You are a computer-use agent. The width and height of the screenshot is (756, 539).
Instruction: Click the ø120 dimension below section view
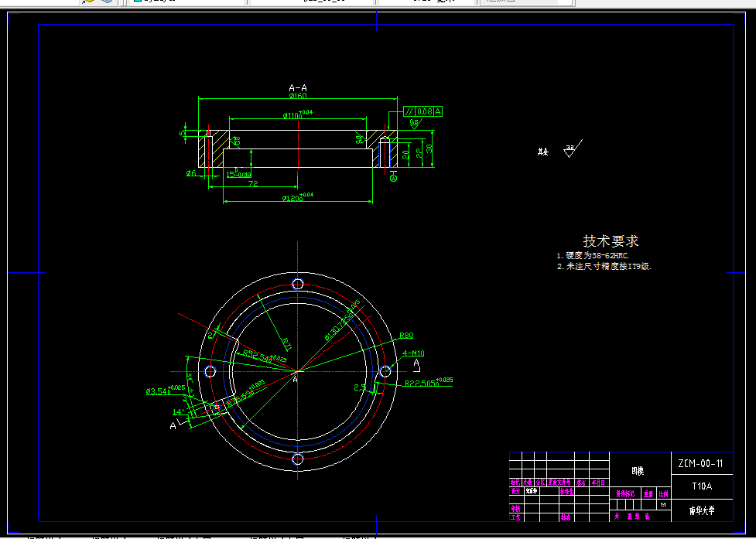[297, 197]
